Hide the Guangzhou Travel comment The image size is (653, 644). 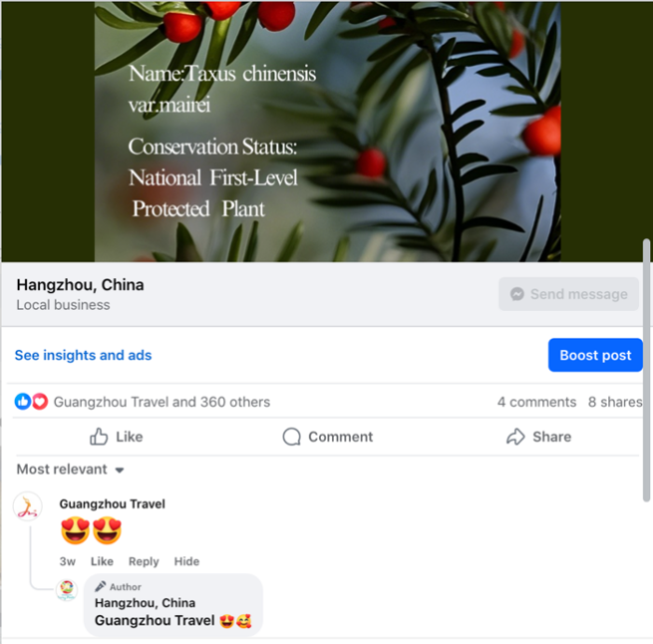pyautogui.click(x=187, y=562)
